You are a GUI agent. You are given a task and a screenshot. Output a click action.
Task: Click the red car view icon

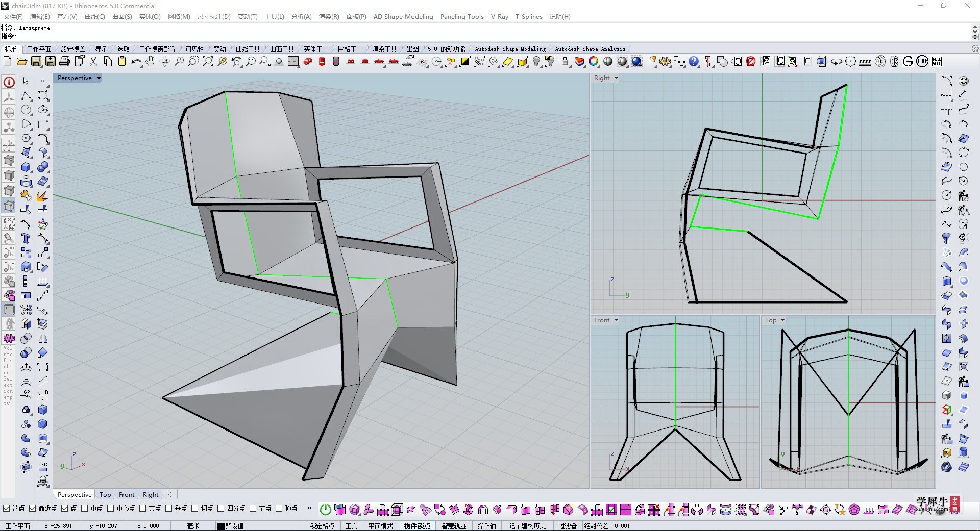coord(308,62)
